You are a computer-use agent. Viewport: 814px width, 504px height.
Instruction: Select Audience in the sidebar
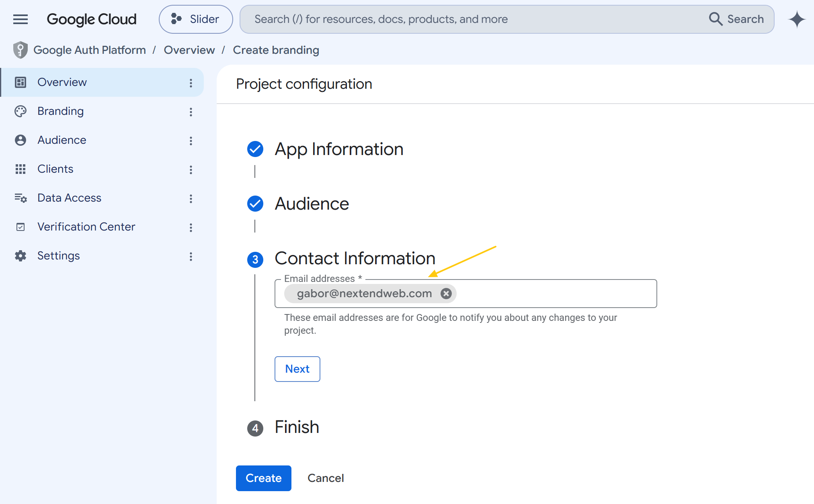click(x=102, y=140)
